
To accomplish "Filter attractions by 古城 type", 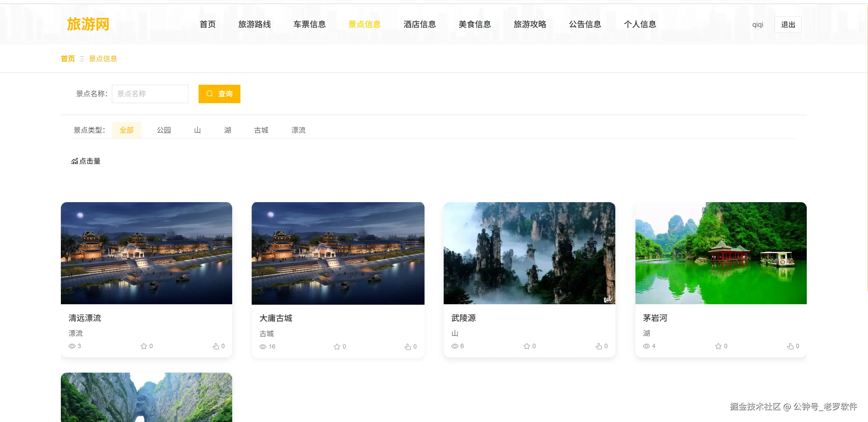I will tap(261, 130).
